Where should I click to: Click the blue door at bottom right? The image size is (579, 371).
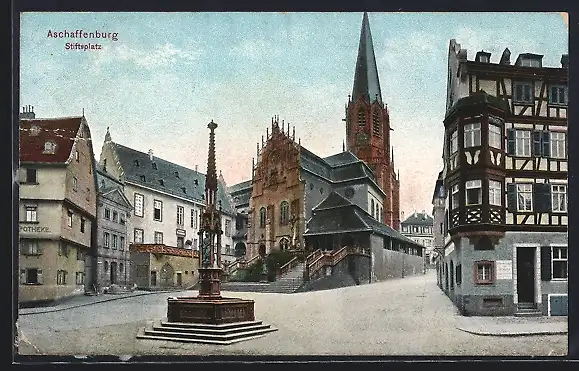(558, 305)
